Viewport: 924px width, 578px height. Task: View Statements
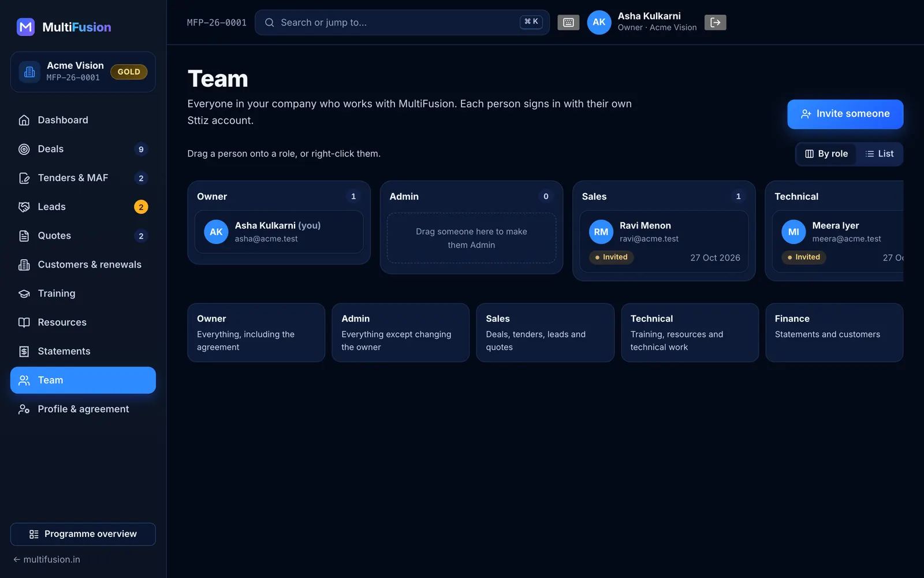point(83,351)
